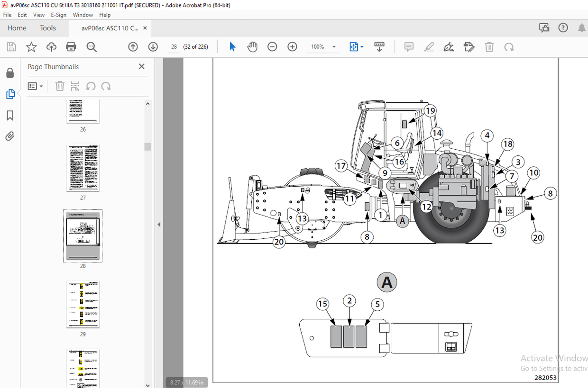Rotate pages counterclockwise in thumbnails panel
The height and width of the screenshot is (388, 588).
click(x=91, y=86)
